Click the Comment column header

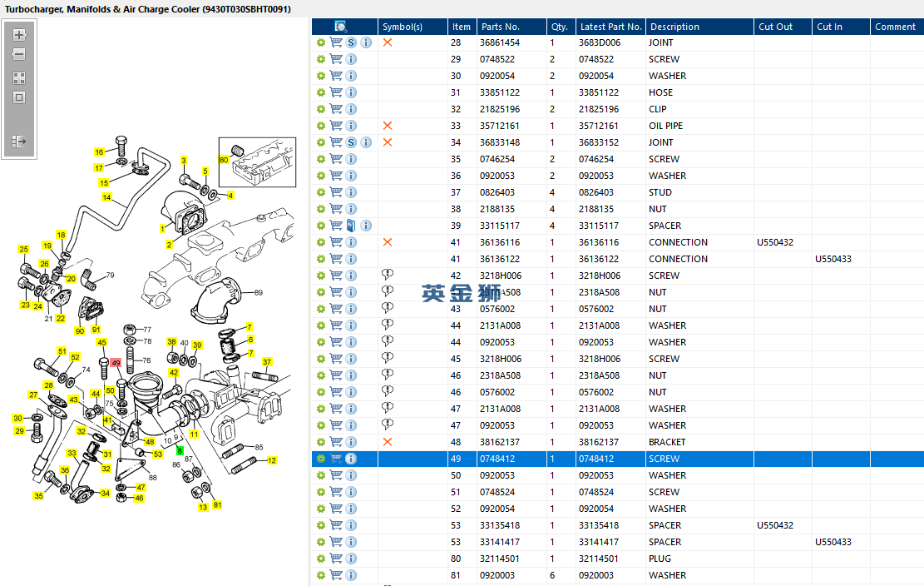tap(897, 27)
